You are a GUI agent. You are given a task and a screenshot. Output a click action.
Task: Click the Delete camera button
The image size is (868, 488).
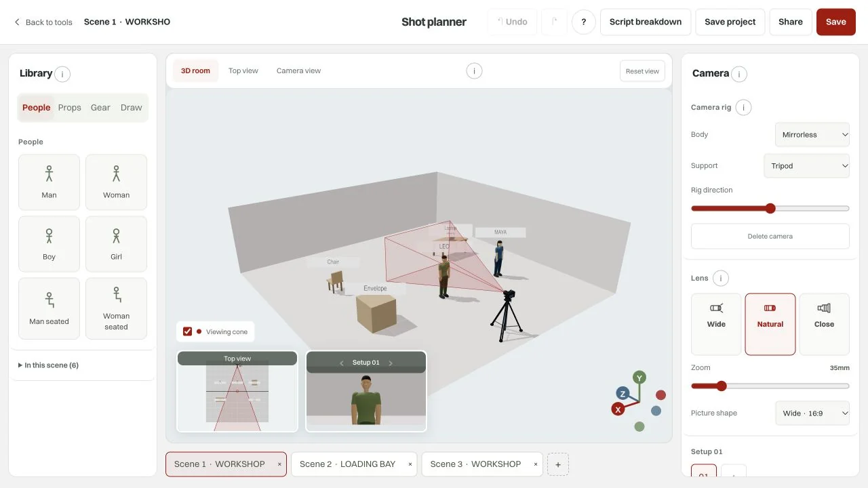click(x=770, y=237)
